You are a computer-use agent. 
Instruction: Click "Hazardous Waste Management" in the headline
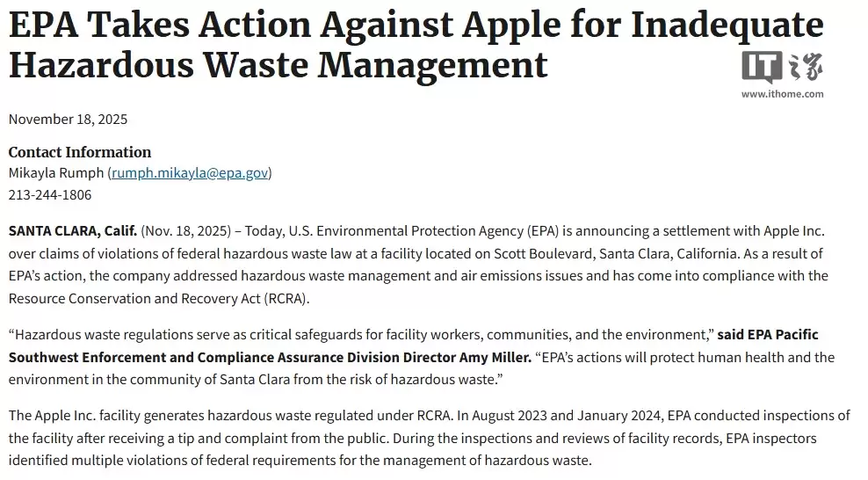tap(278, 65)
